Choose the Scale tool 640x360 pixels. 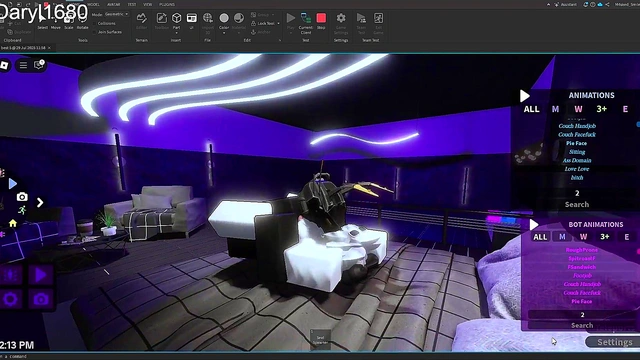pos(69,22)
